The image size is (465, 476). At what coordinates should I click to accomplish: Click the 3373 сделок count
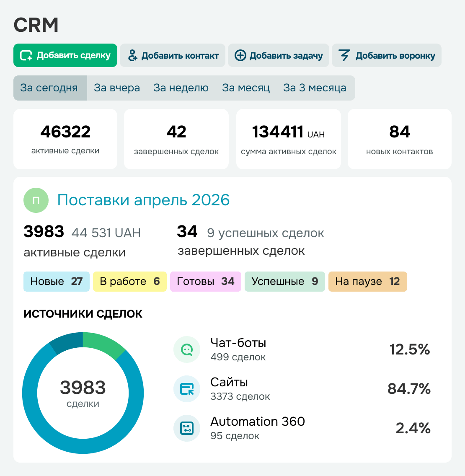click(240, 396)
